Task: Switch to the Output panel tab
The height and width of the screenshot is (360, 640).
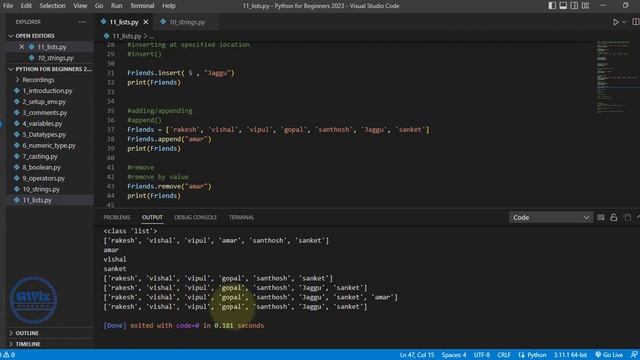Action: point(152,218)
